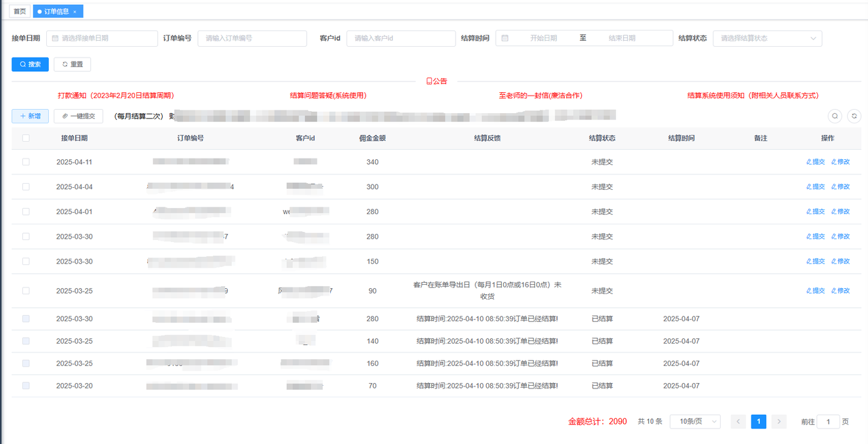Click the 前往 page jump input
868x444 pixels.
point(829,422)
